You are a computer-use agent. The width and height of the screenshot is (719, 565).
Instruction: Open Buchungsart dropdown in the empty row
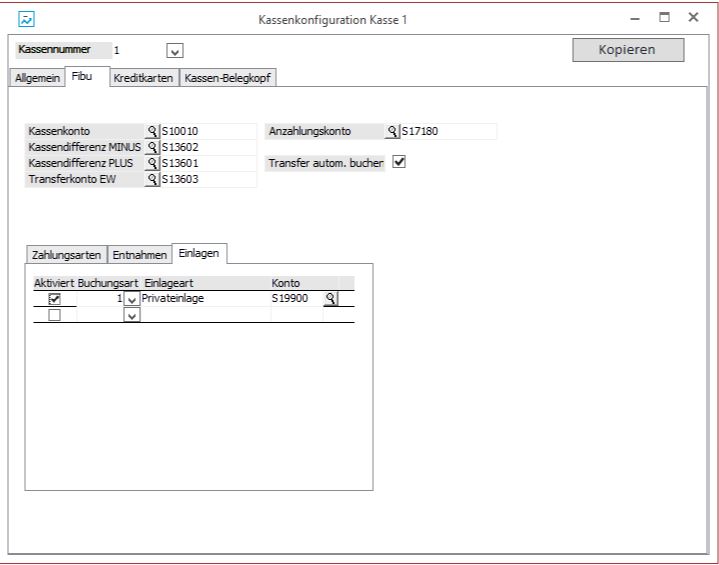pos(131,315)
